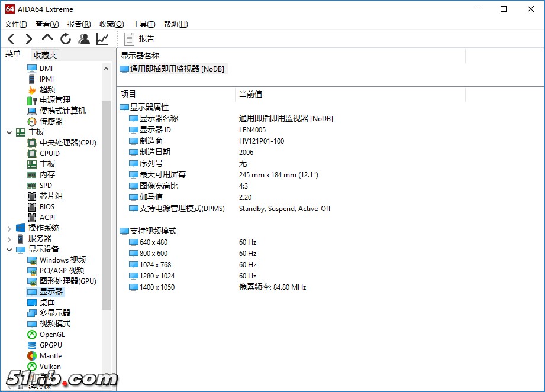This screenshot has width=545, height=392.
Task: Open the 工具(T) menu
Action: (x=144, y=24)
